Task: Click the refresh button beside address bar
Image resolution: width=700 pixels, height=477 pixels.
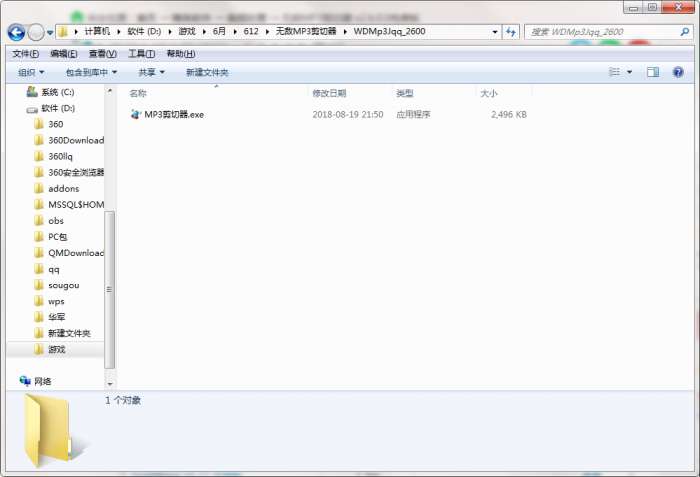Action: pyautogui.click(x=511, y=32)
